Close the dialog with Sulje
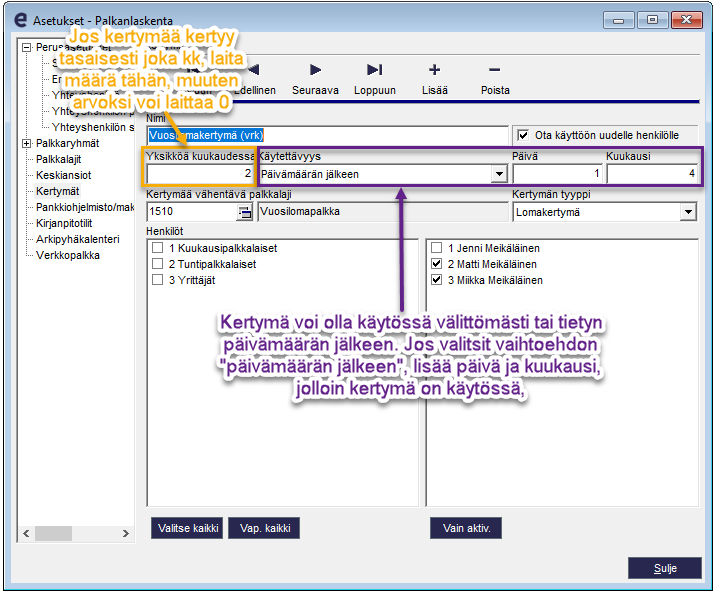 [665, 568]
